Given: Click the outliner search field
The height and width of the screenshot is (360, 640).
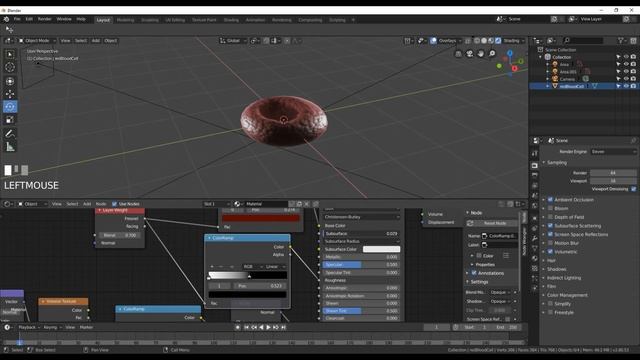Looking at the screenshot, I should [x=583, y=40].
